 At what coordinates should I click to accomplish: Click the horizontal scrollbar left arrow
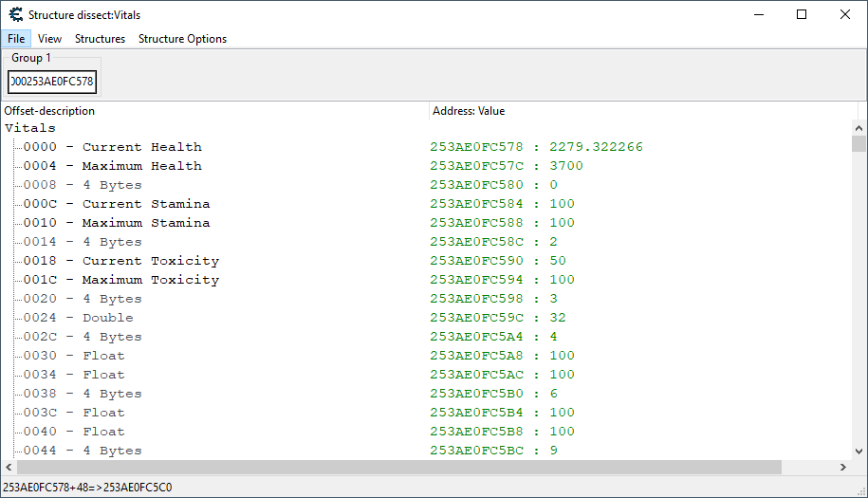click(x=9, y=468)
